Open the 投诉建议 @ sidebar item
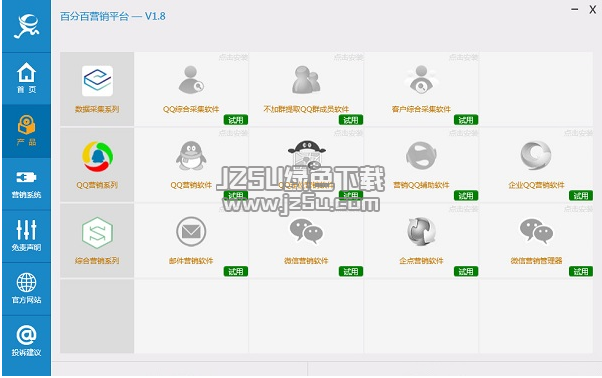The image size is (602, 378). [26, 341]
